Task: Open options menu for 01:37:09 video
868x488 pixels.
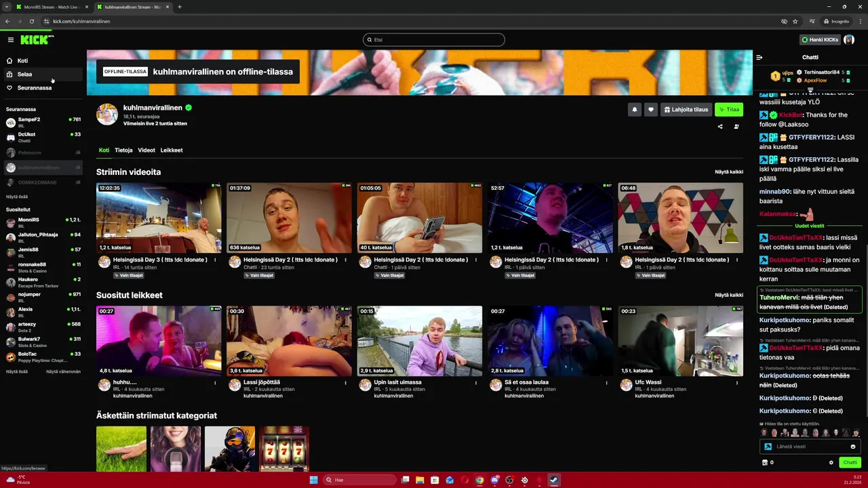Action: coord(345,260)
